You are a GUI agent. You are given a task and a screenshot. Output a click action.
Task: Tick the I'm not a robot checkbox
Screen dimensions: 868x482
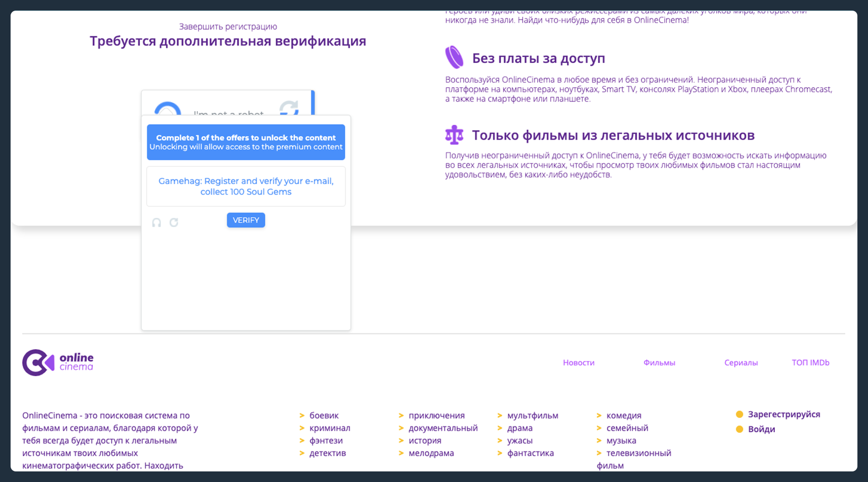[168, 109]
